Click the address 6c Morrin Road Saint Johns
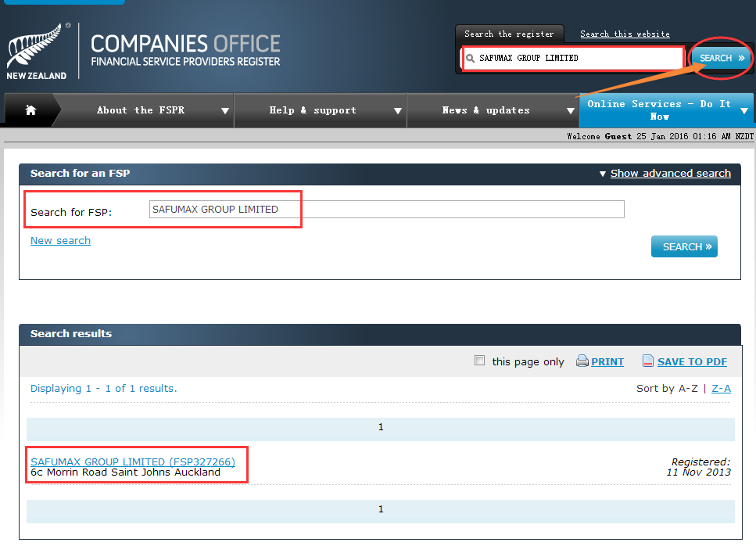 [x=125, y=472]
